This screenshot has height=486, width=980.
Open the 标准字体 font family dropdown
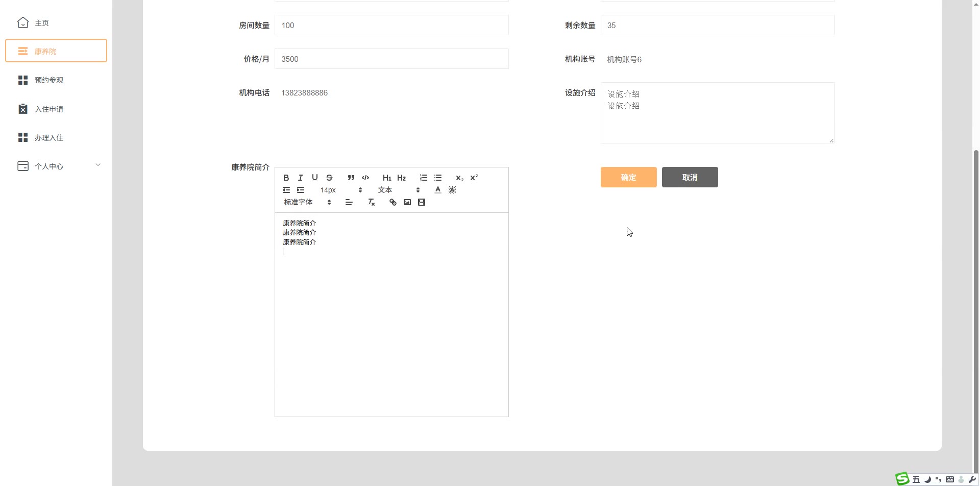point(307,202)
